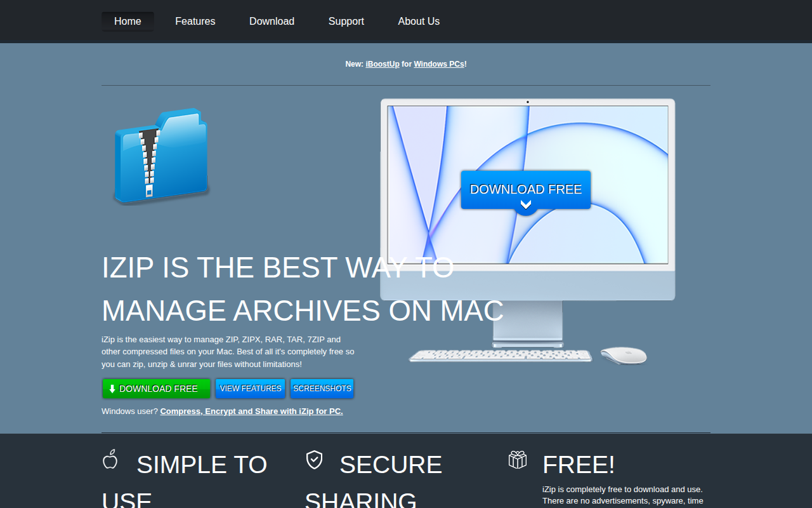Viewport: 812px width, 508px height.
Task: Click the Magic Mouse image next to keyboard
Action: [x=624, y=356]
